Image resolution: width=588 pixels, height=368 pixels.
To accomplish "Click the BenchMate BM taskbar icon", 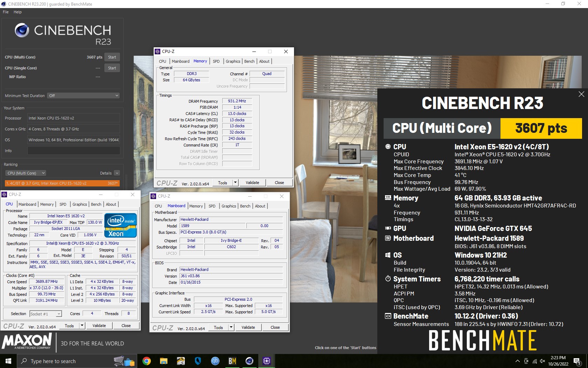I will (232, 361).
